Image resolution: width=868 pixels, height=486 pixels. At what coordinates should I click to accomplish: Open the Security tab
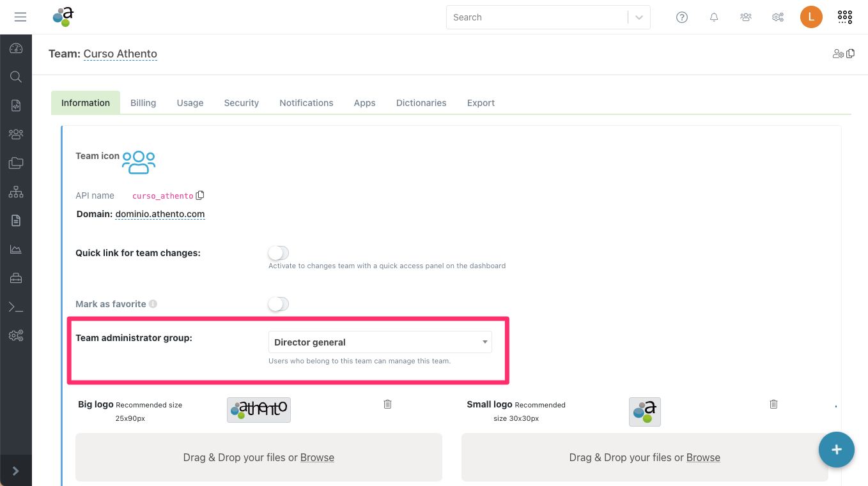[241, 103]
